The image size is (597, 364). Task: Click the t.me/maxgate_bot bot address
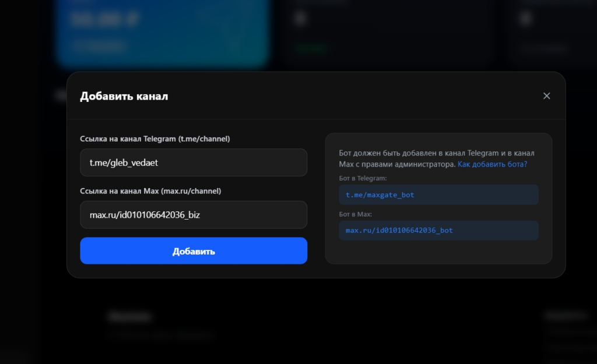point(380,195)
